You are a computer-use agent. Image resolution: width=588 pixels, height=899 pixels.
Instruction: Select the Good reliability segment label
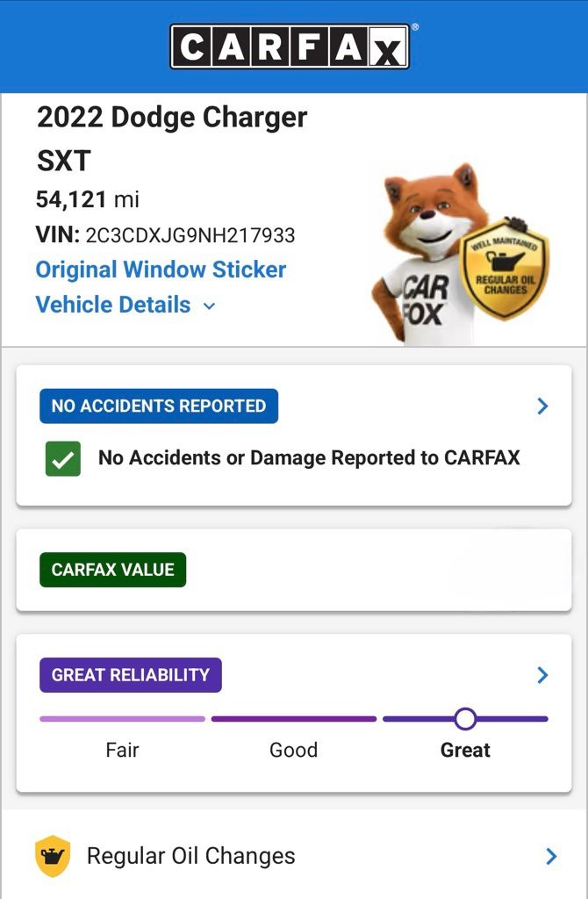(293, 750)
